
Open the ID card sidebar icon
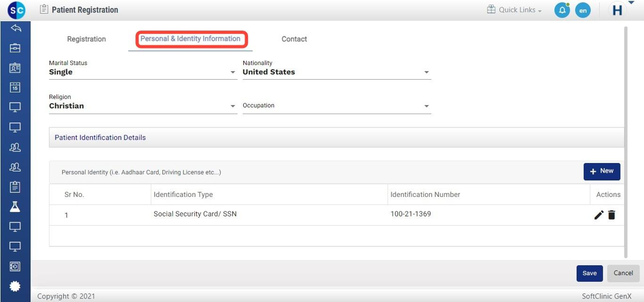(15, 68)
